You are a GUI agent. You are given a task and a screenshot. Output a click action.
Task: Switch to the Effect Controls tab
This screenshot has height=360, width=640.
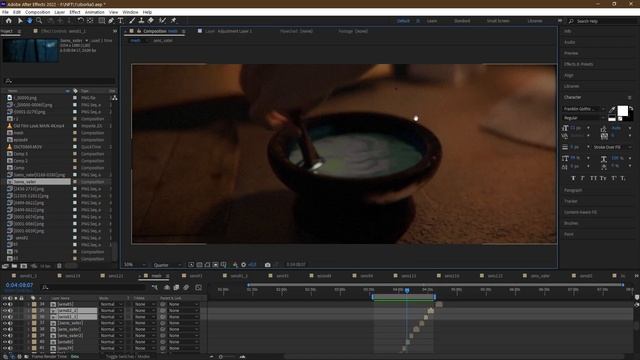pos(63,31)
